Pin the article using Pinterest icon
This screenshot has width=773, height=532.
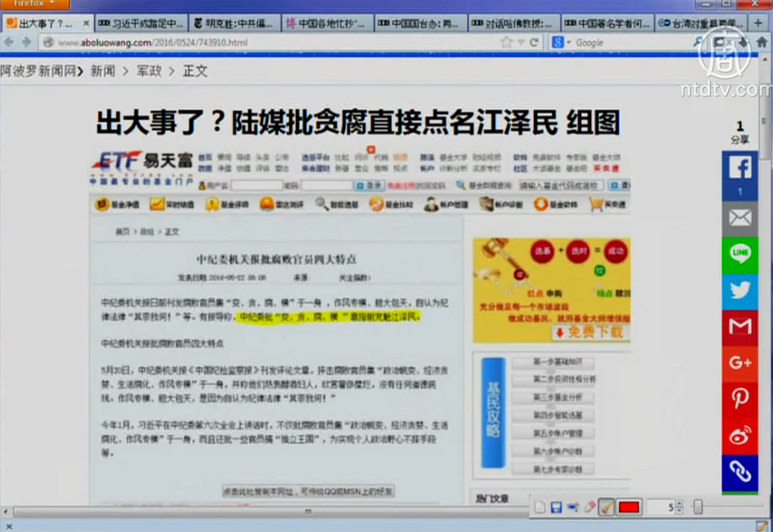pyautogui.click(x=740, y=399)
